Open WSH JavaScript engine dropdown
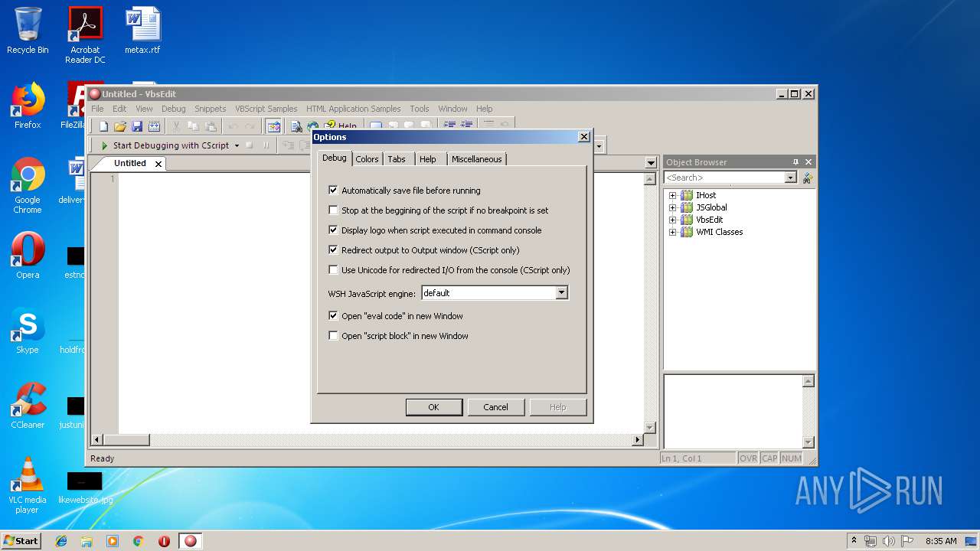This screenshot has height=551, width=980. point(561,293)
